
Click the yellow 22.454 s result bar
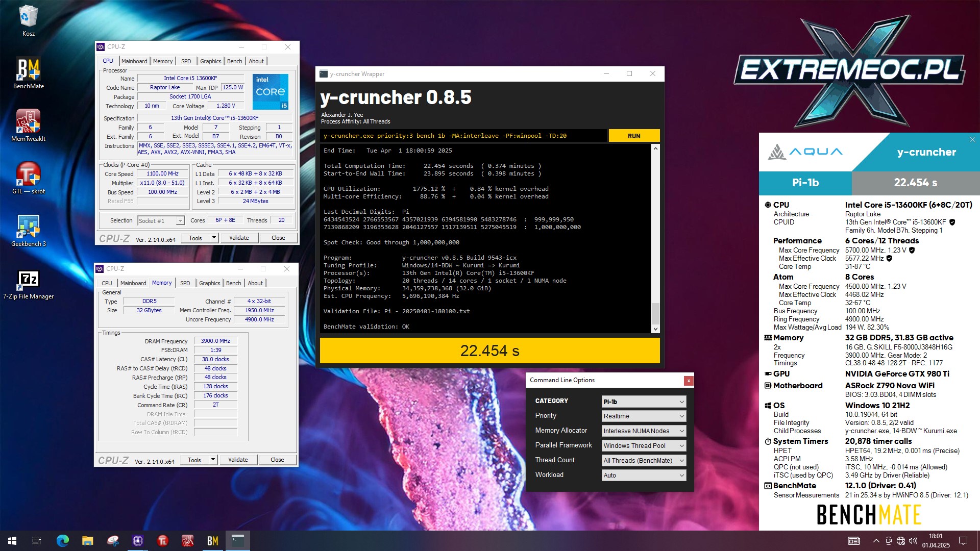(489, 350)
